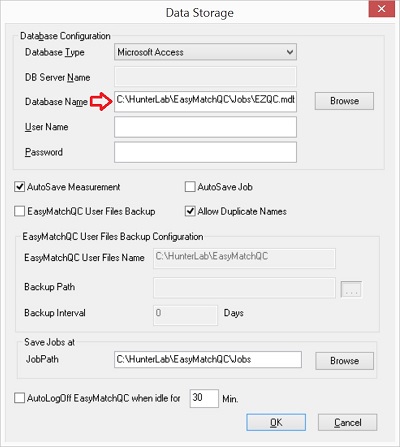Click the JobPath text field
Screen dimensions: 400x447
208,359
